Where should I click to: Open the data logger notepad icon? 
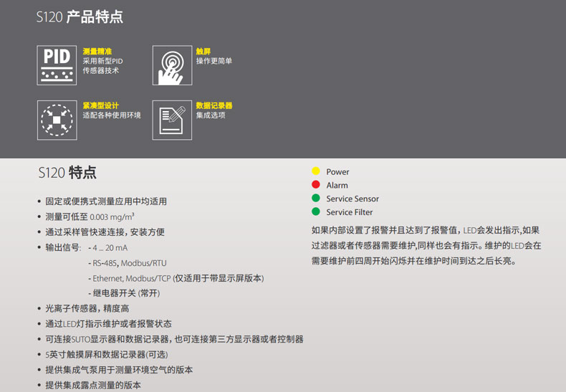pos(172,120)
